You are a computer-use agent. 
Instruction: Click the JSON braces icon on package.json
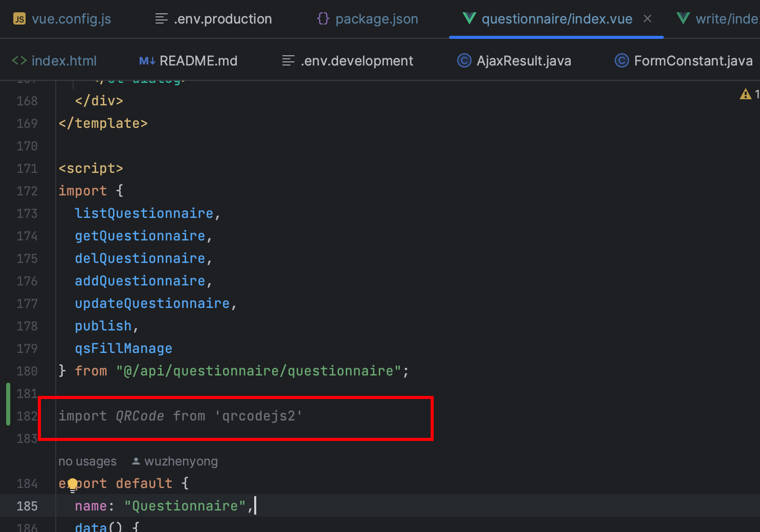(323, 19)
